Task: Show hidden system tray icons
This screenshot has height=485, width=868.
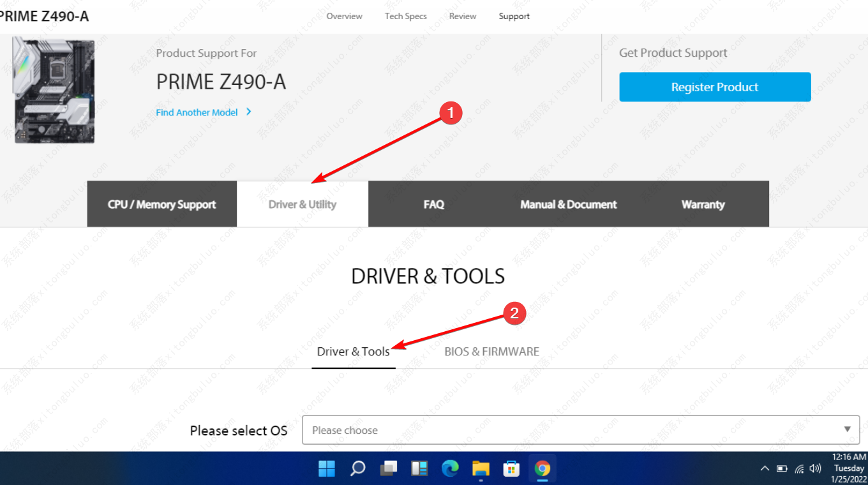Action: (x=765, y=469)
